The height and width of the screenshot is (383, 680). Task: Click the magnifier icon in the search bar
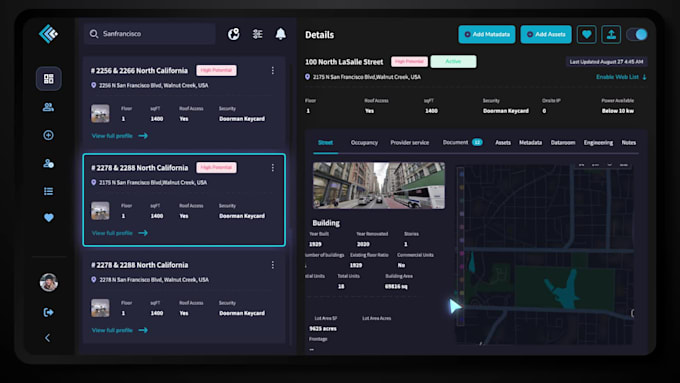[x=94, y=34]
